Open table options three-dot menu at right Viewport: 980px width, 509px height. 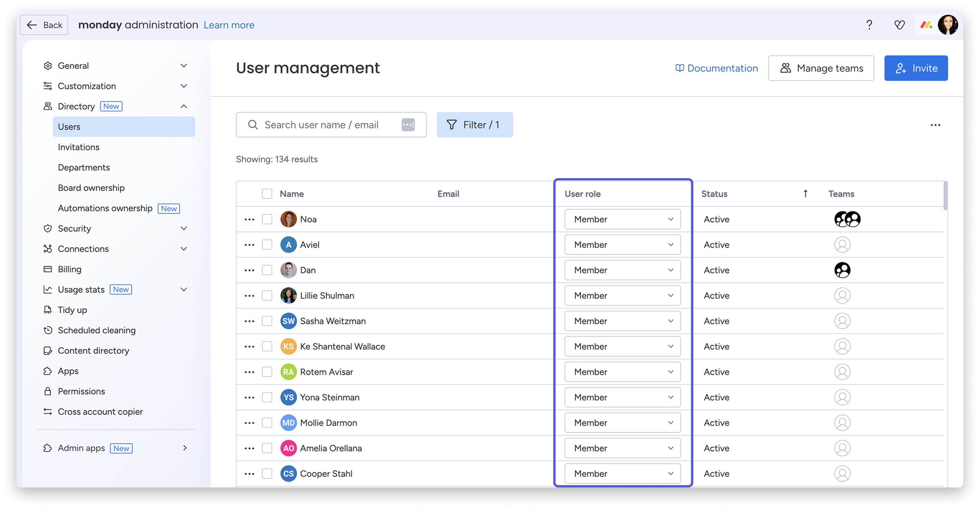point(935,125)
